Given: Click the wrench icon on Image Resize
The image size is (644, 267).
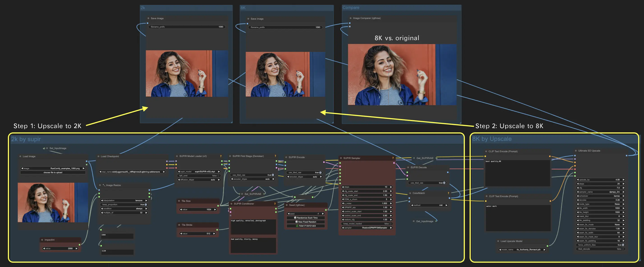Looking at the screenshot, I should coord(104,185).
